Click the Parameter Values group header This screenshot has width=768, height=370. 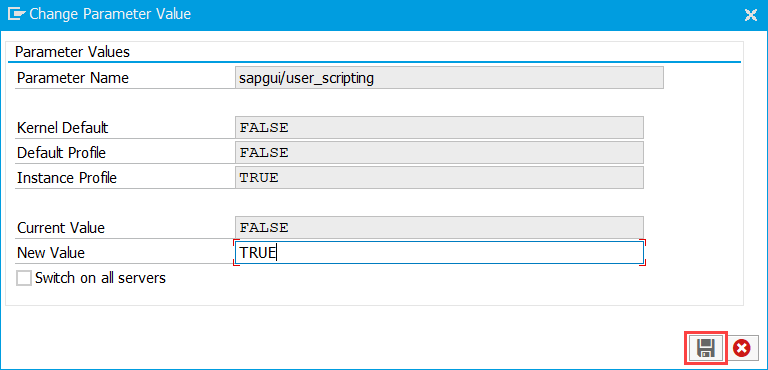(x=72, y=52)
